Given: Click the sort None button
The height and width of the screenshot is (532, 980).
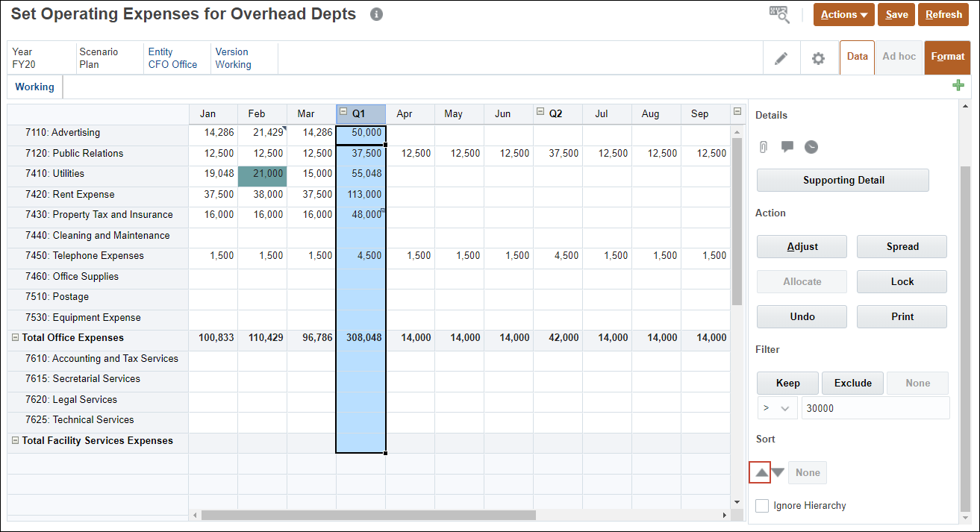Looking at the screenshot, I should click(808, 472).
